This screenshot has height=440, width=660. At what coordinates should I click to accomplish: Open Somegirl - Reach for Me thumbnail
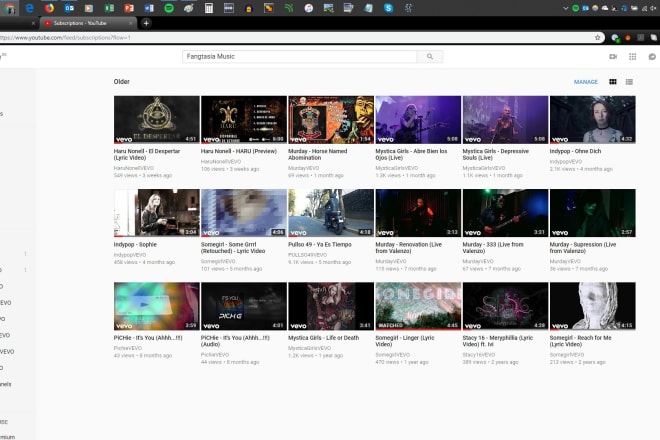pos(593,306)
